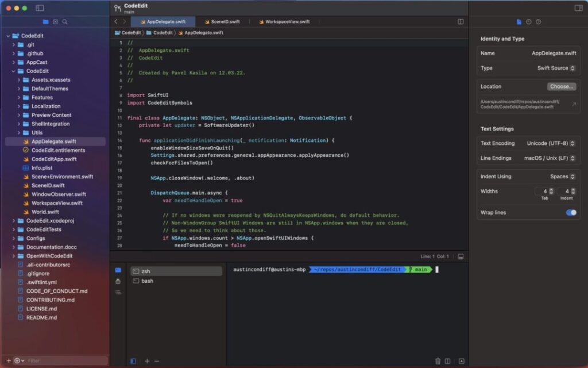Viewport: 588px width, 368px height.
Task: Click the Choose... location button
Action: (562, 86)
